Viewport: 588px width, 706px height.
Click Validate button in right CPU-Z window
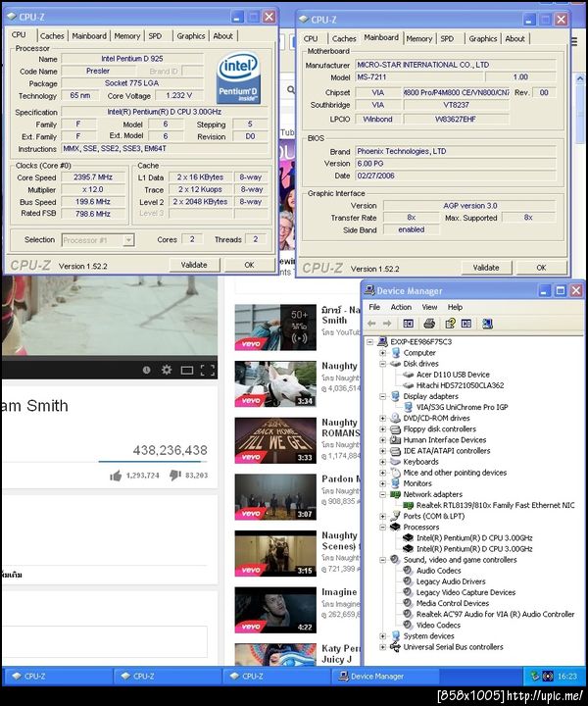coord(486,268)
